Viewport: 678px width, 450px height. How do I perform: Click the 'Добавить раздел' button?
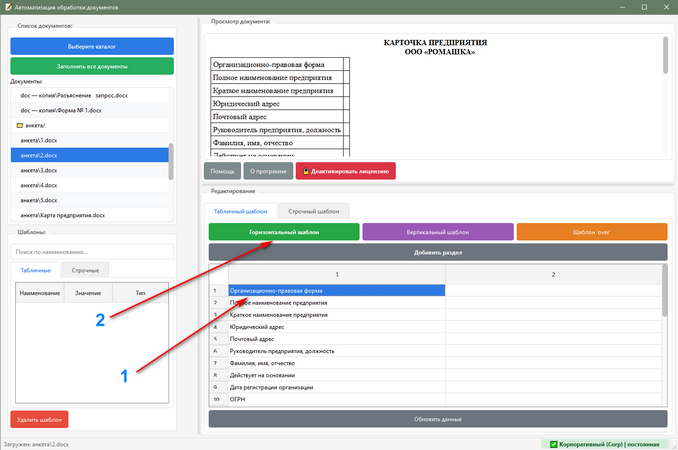click(438, 252)
